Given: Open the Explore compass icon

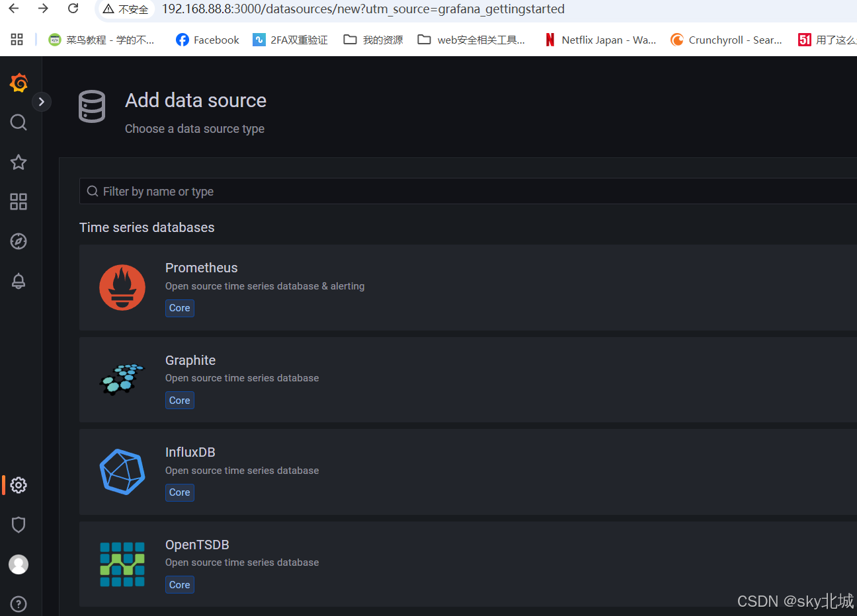Looking at the screenshot, I should click(19, 241).
